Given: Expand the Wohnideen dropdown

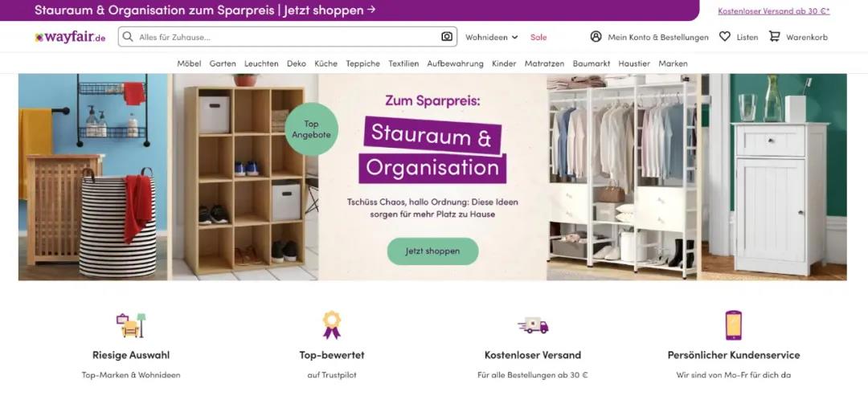Looking at the screenshot, I should coord(491,37).
